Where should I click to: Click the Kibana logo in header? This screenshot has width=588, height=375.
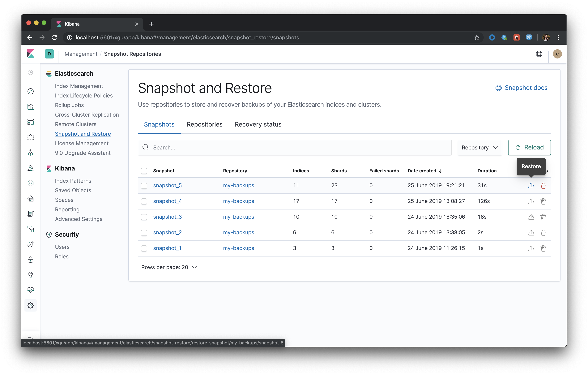click(31, 54)
